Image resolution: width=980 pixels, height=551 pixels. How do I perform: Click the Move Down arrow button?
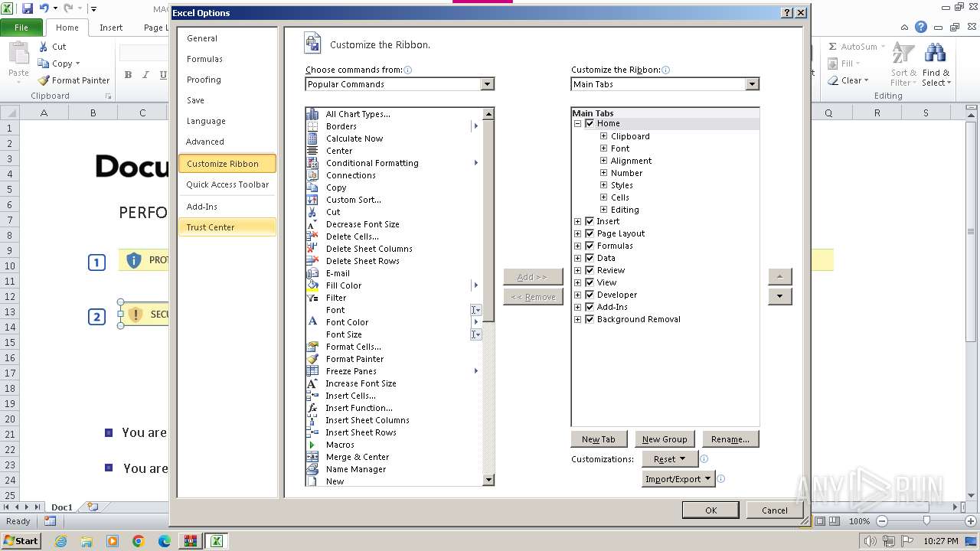pos(779,296)
